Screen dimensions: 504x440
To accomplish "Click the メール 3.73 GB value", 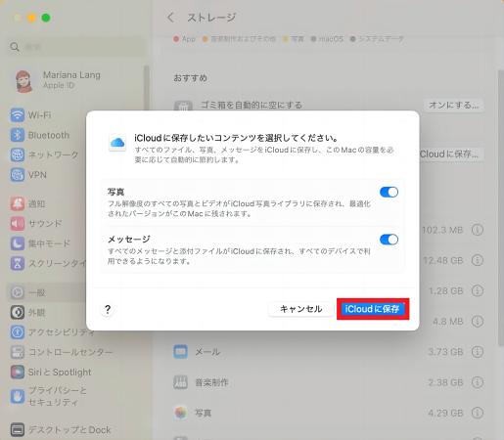I will click(445, 352).
